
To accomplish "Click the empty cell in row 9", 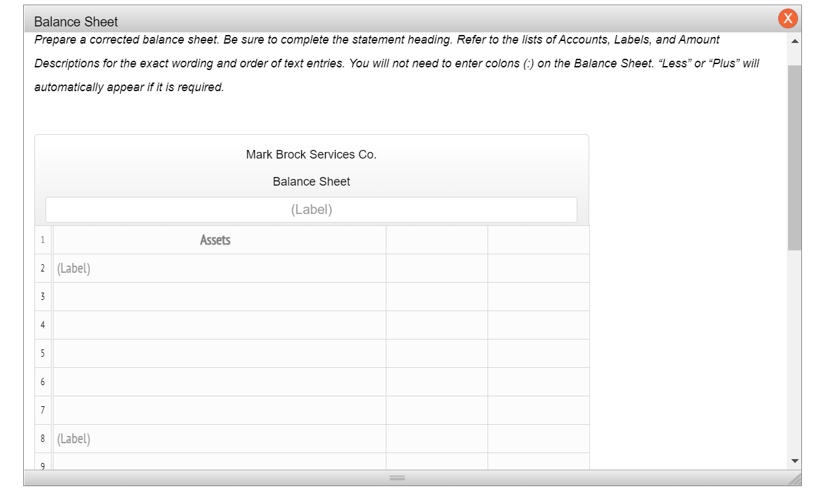I will (218, 462).
